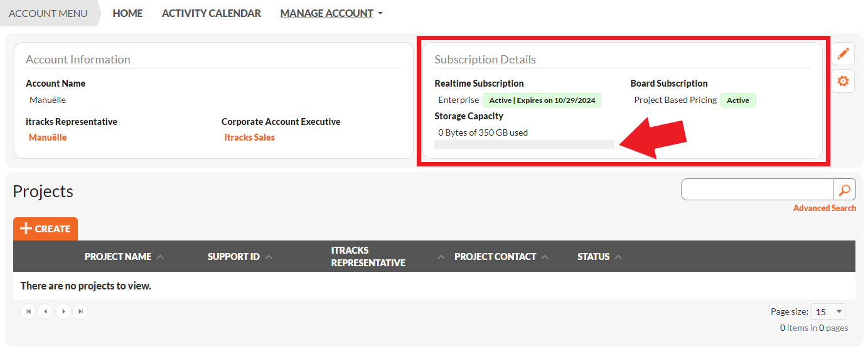
Task: Click the Enterprise subscription text
Action: (459, 100)
